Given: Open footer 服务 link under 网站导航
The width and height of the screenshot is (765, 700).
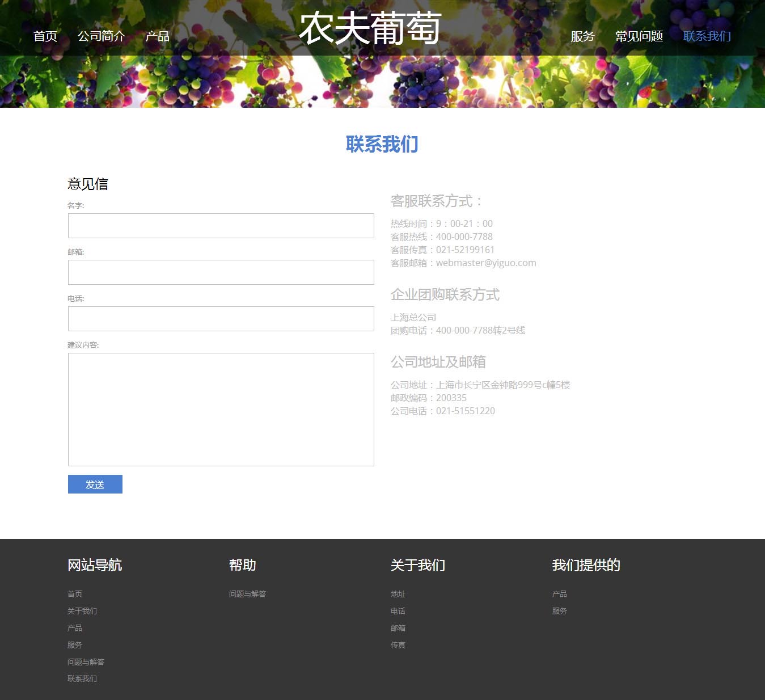Looking at the screenshot, I should click(x=75, y=645).
